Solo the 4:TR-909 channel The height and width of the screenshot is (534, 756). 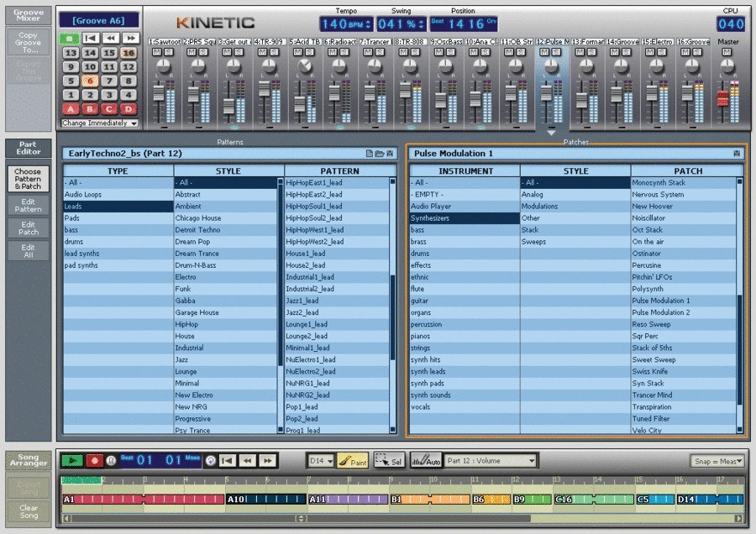pos(275,52)
